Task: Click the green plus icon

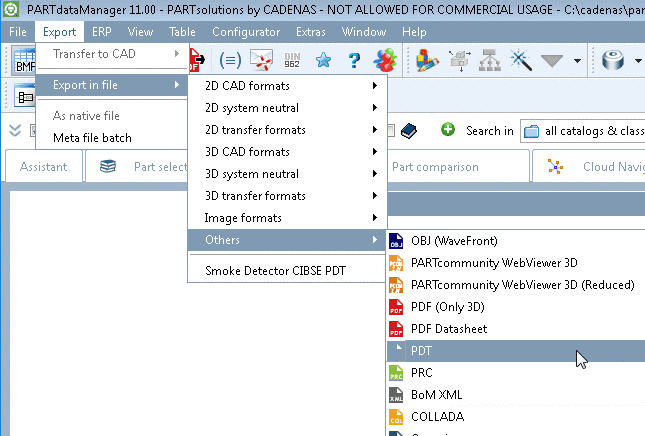Action: pyautogui.click(x=448, y=130)
